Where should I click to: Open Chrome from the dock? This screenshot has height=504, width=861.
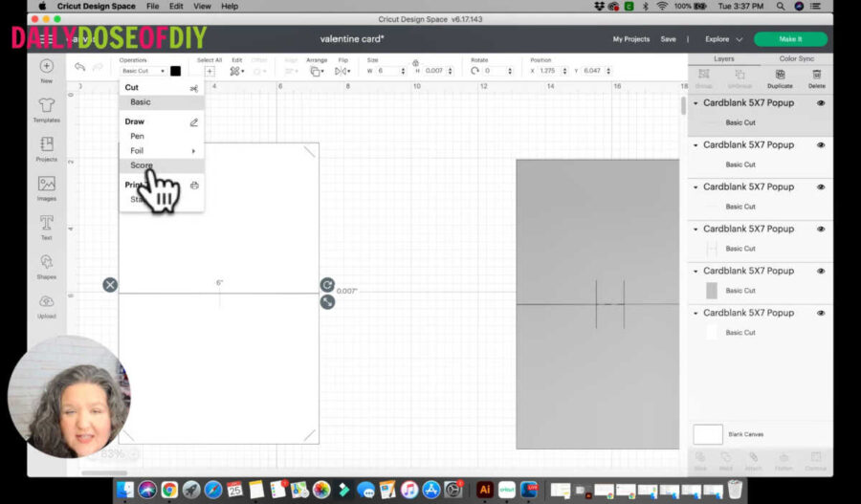169,489
